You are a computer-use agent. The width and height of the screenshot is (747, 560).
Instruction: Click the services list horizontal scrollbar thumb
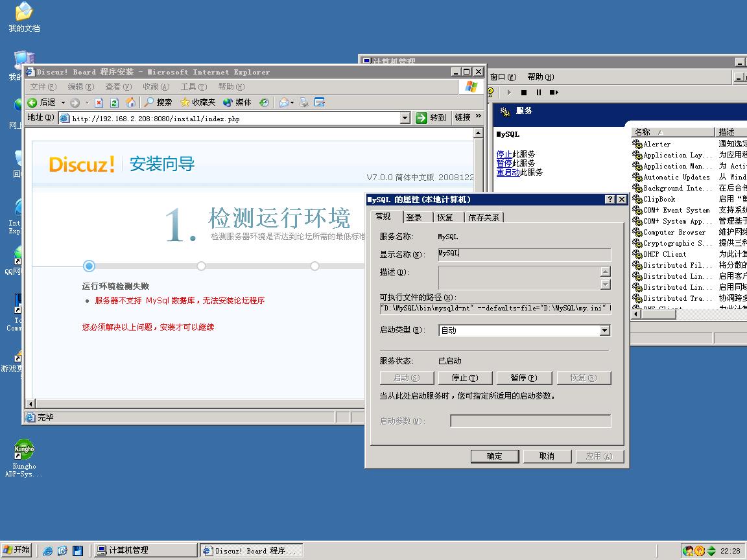click(x=658, y=314)
